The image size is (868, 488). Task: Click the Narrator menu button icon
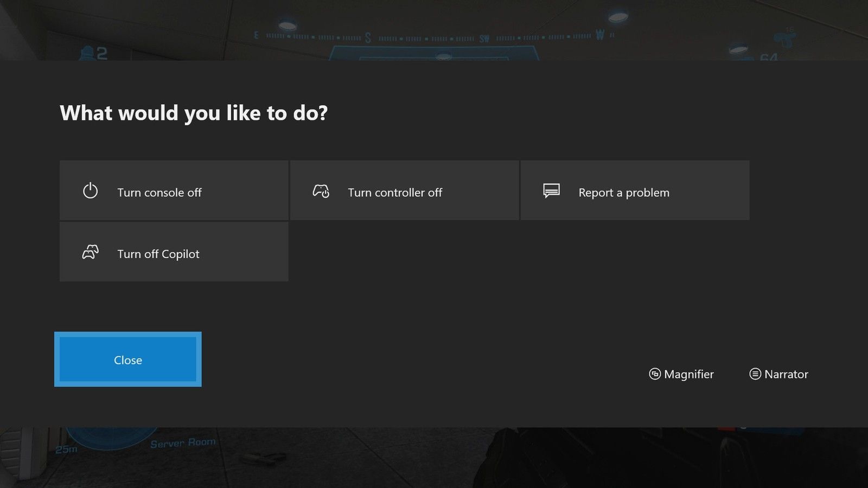[755, 374]
